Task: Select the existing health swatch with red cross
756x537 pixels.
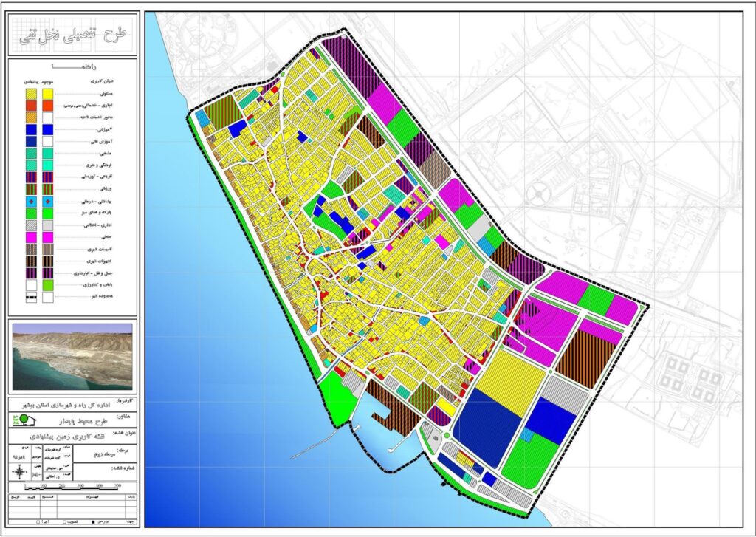Action: [x=48, y=202]
